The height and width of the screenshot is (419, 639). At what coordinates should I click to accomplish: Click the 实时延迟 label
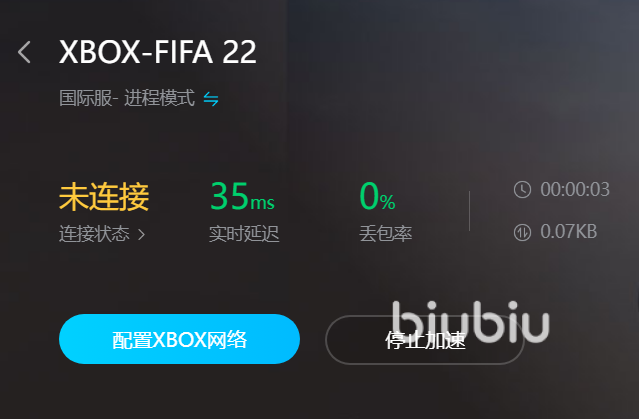coord(244,234)
